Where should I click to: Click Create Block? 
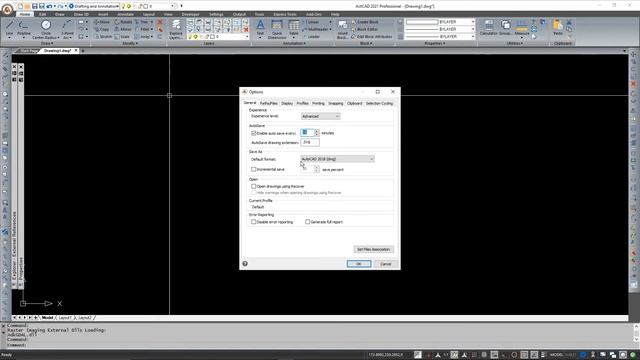(x=365, y=22)
